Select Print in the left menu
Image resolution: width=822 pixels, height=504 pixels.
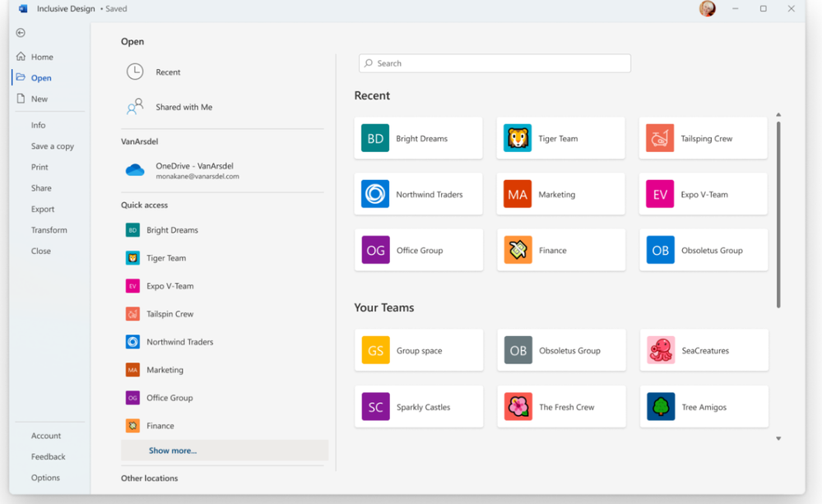point(39,167)
